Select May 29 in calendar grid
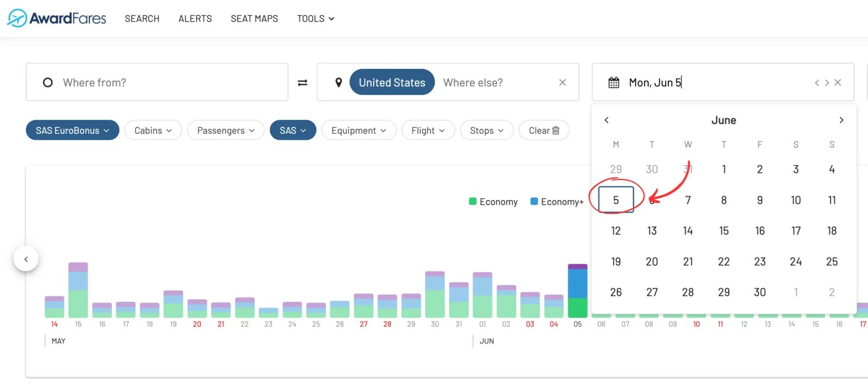868x388 pixels. pyautogui.click(x=616, y=169)
